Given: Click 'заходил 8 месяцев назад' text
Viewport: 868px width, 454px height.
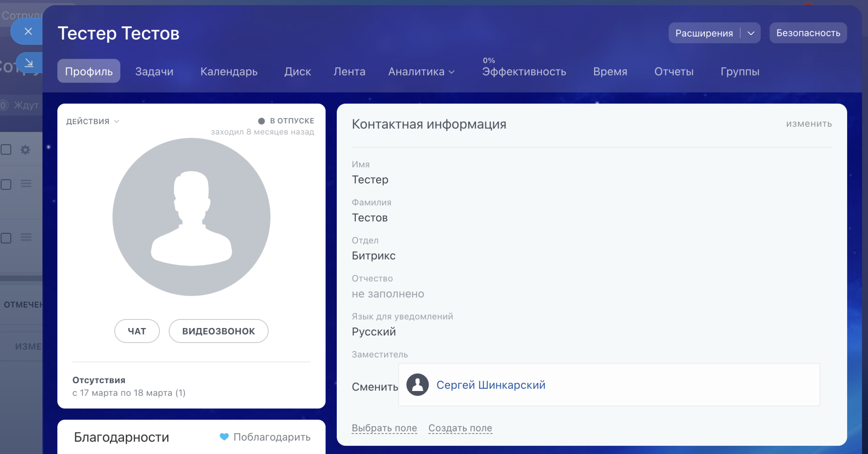Looking at the screenshot, I should (x=263, y=132).
